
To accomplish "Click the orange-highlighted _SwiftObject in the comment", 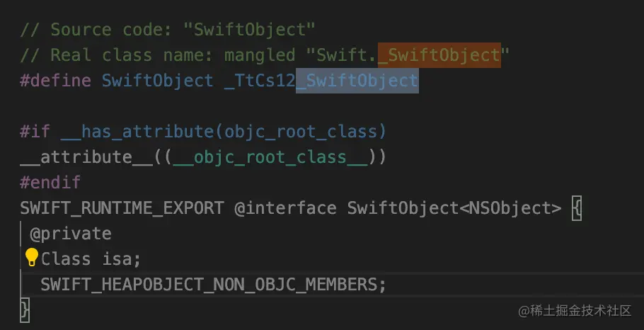I will coord(439,55).
